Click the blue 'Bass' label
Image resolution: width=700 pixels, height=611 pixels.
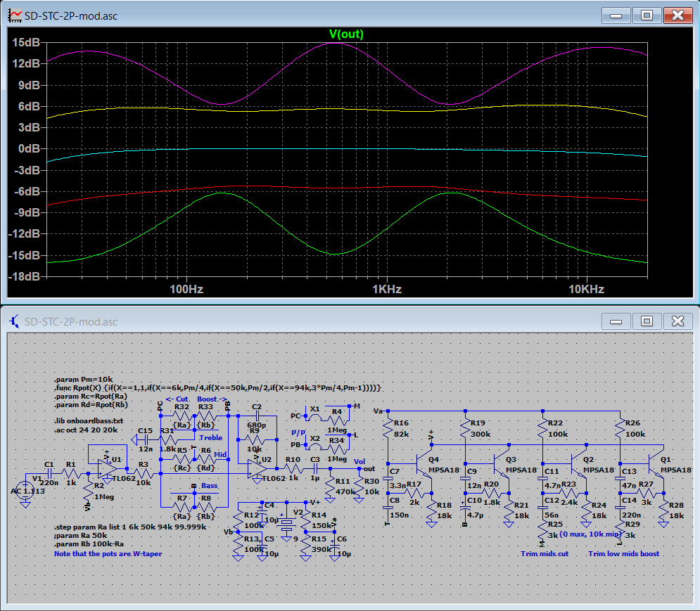tap(210, 486)
